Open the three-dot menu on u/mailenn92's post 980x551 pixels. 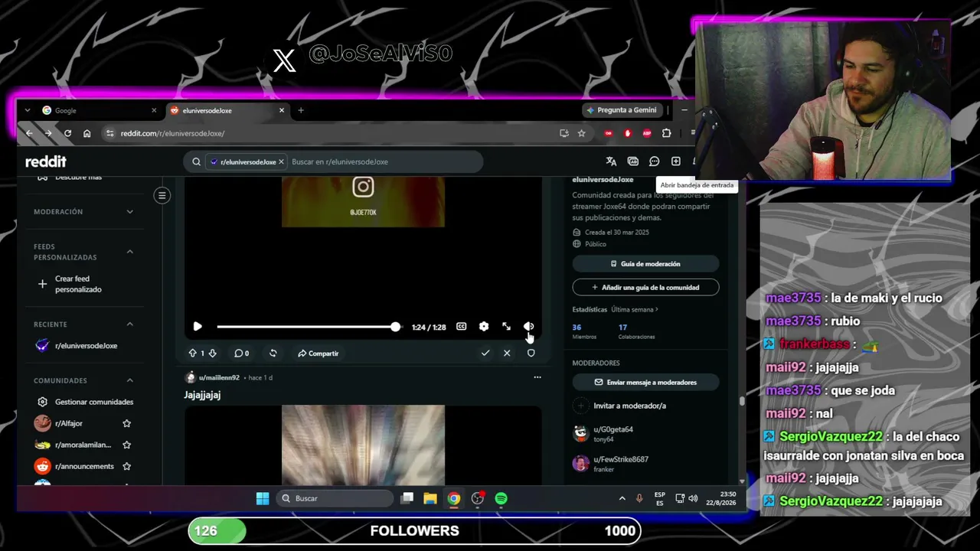point(537,377)
